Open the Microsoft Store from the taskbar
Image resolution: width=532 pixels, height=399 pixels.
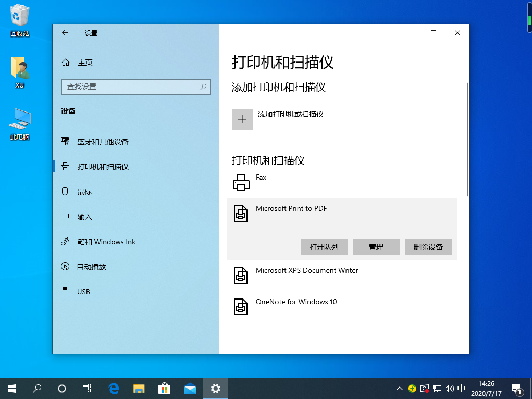coord(165,389)
